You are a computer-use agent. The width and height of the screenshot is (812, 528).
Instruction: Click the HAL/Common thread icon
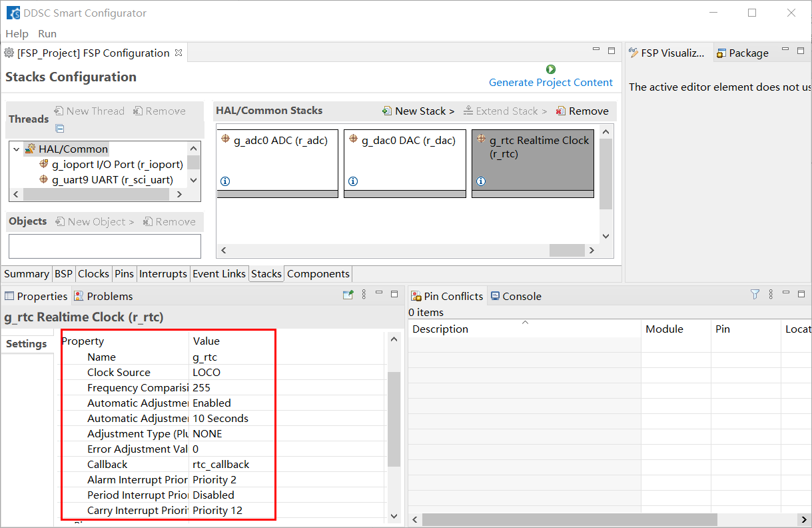pos(31,149)
